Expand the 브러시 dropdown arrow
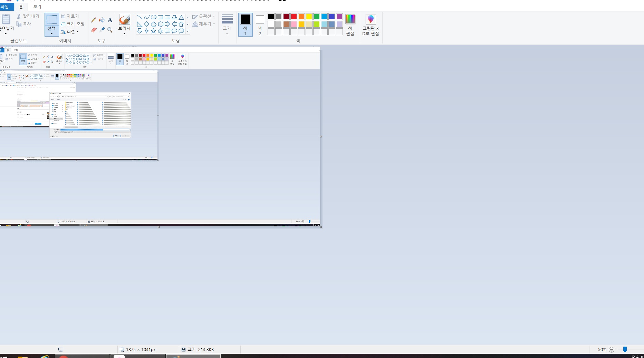 pos(124,34)
